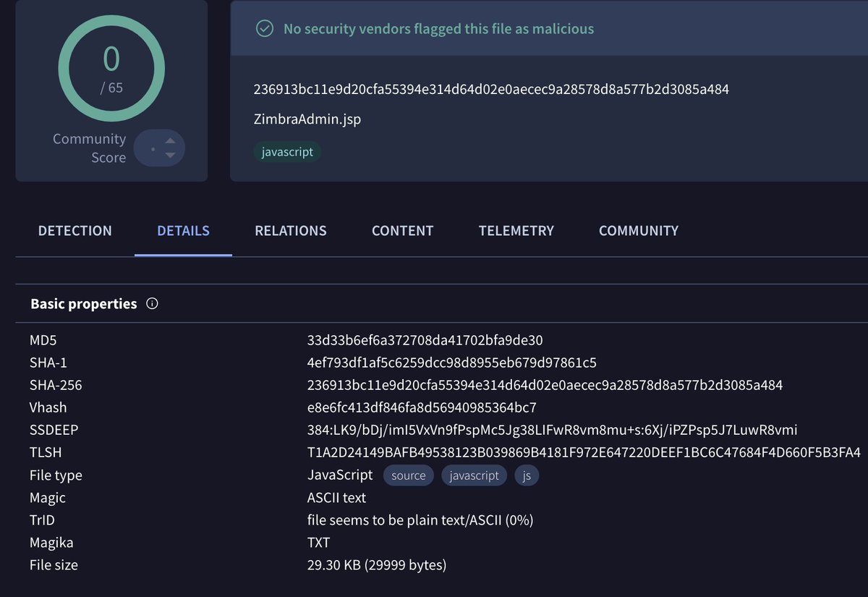Viewport: 868px width, 597px height.
Task: Click the No security vendors flagged message
Action: (438, 29)
